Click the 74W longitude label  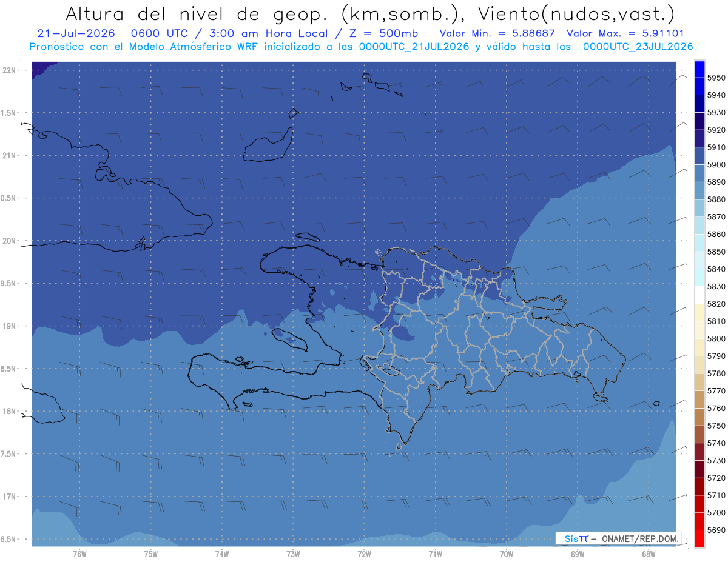(x=222, y=554)
